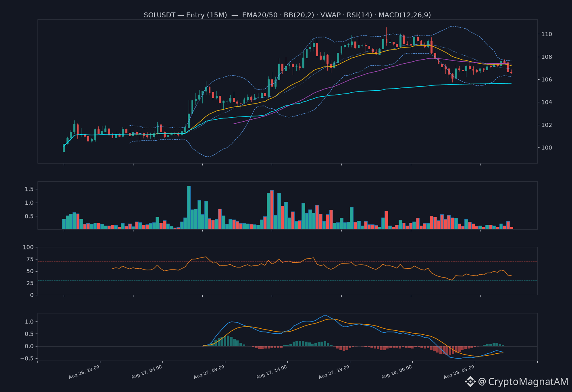Click the 106 price axis label

tap(547, 80)
